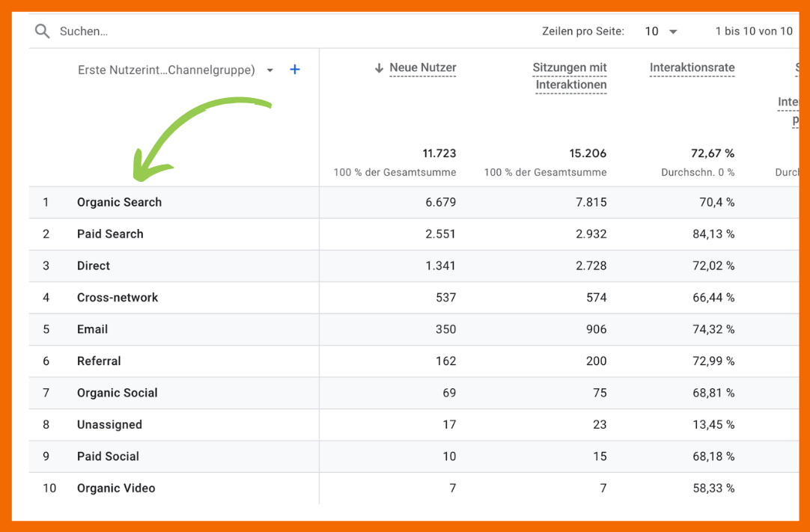Click the Organic Video row
Screen dimensions: 810x532
click(116, 489)
